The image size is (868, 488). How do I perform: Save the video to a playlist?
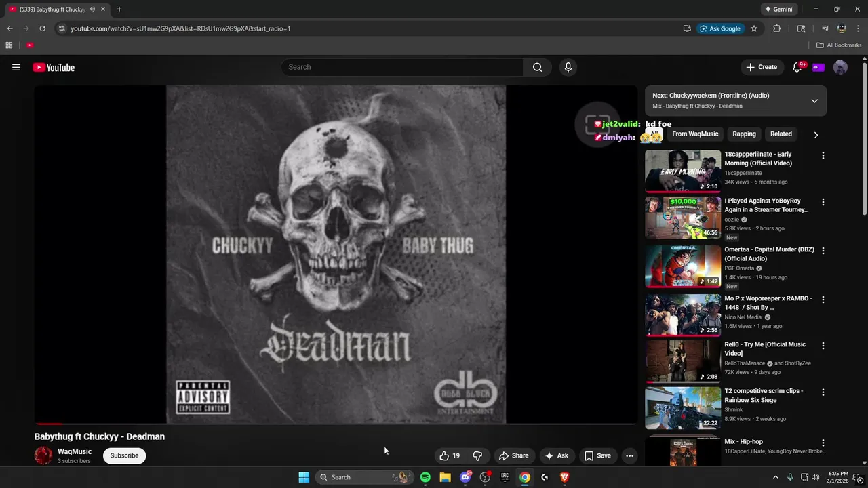597,455
